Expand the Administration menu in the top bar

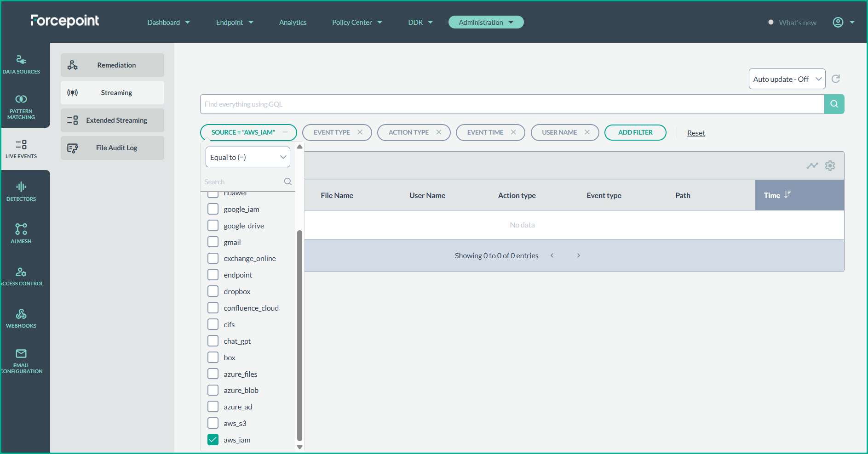point(486,23)
